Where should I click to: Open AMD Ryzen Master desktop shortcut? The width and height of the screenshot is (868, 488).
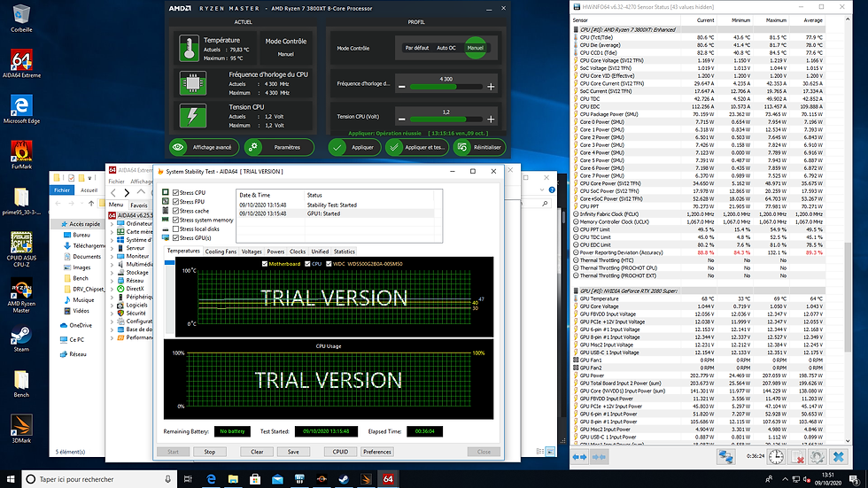21,295
